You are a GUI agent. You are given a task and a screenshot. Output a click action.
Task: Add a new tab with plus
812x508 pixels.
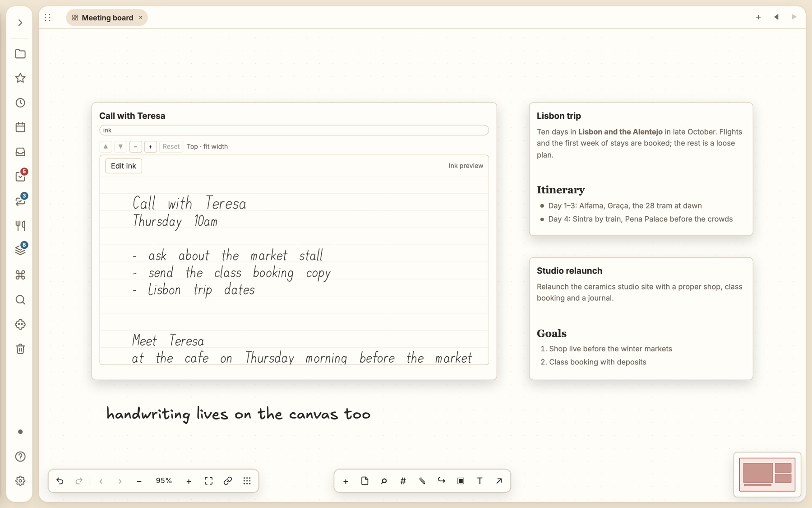[x=758, y=17]
